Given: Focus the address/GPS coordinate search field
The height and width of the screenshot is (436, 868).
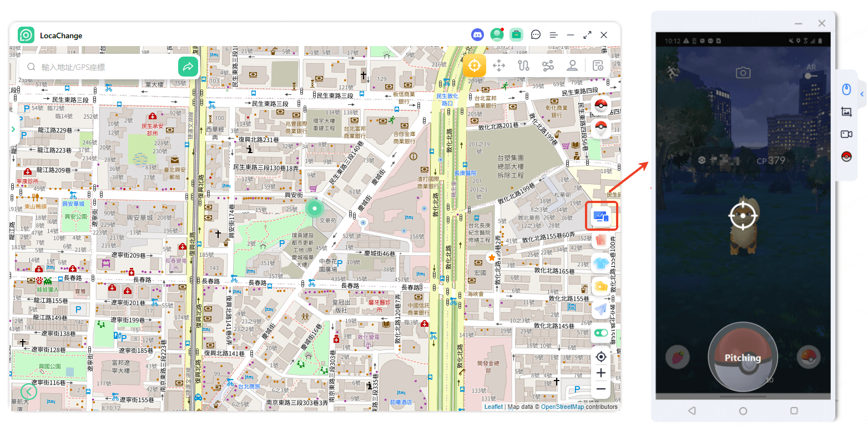Looking at the screenshot, I should click(x=102, y=67).
